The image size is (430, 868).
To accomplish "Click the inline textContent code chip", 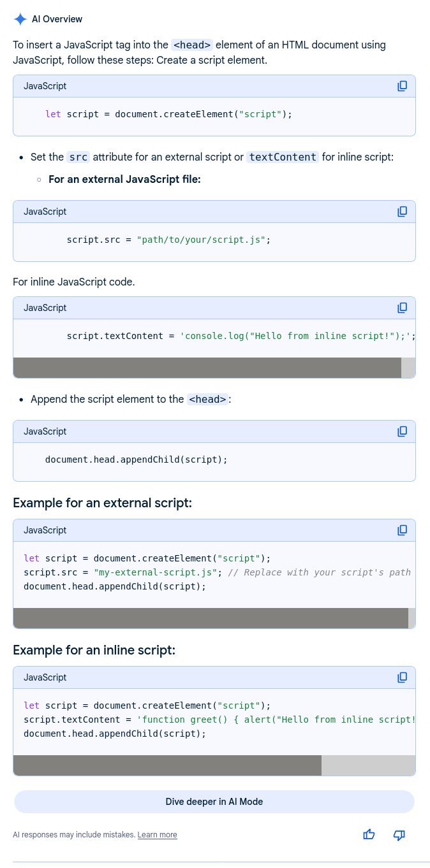I will pyautogui.click(x=283, y=157).
